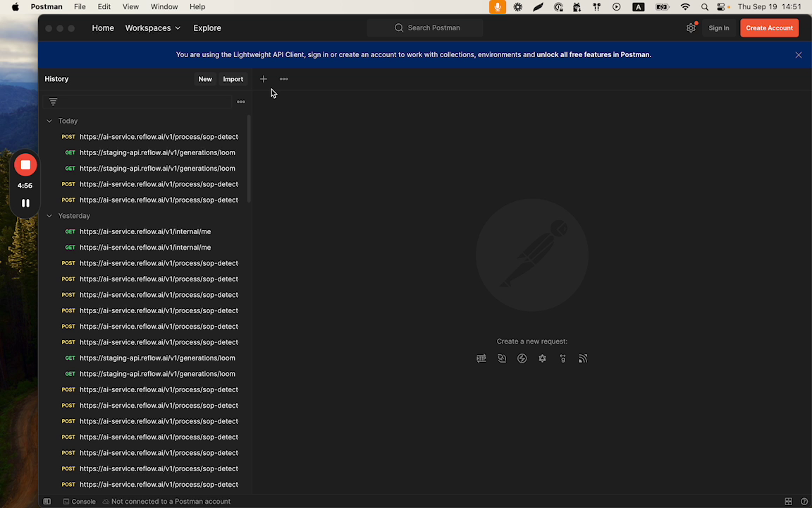This screenshot has width=812, height=508.
Task: Pause the screen recording timer control
Action: point(25,203)
